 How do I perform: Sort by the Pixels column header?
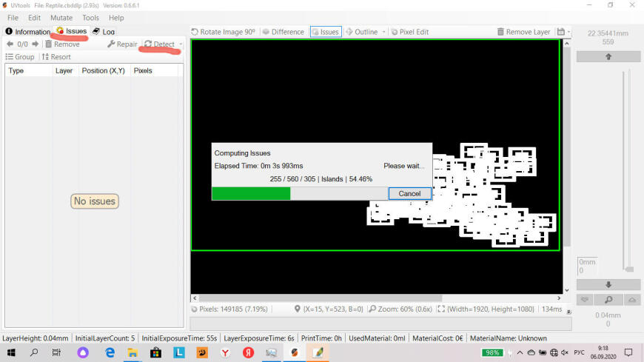pyautogui.click(x=155, y=70)
